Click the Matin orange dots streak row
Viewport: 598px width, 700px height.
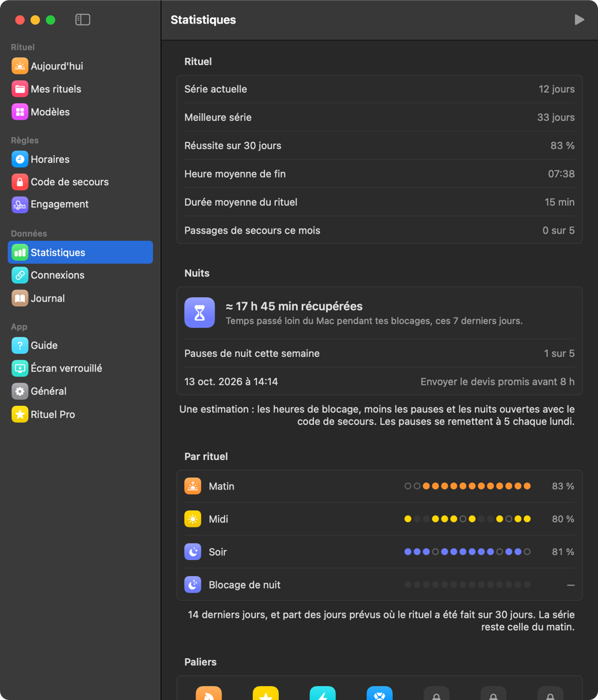point(467,486)
